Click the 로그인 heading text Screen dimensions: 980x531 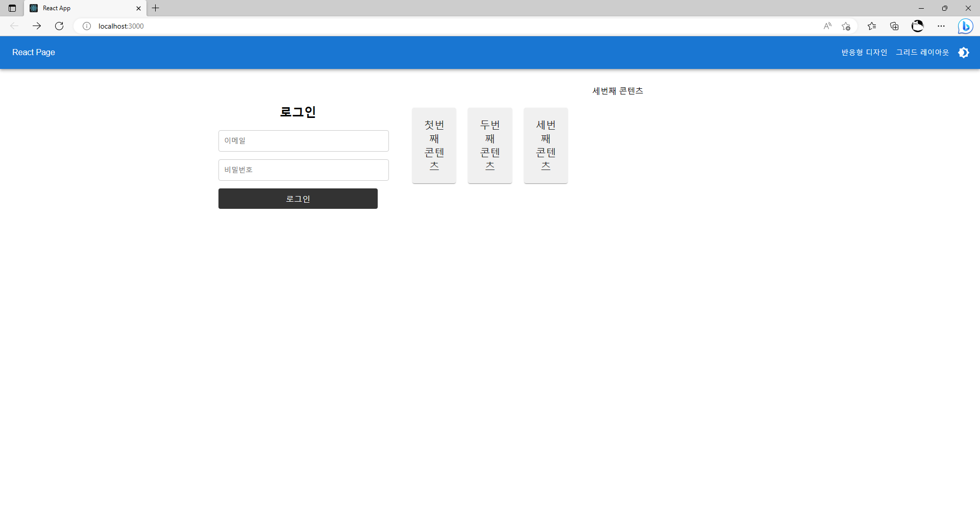[x=298, y=112]
